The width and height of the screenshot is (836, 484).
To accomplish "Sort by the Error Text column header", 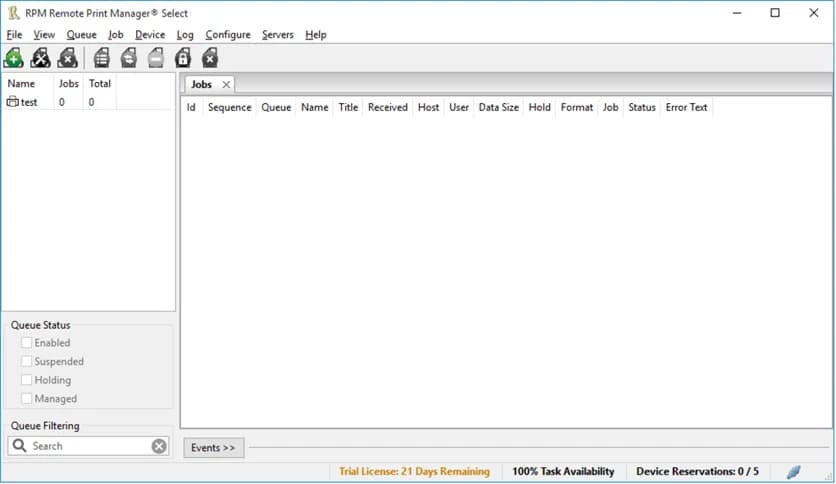I will click(686, 107).
